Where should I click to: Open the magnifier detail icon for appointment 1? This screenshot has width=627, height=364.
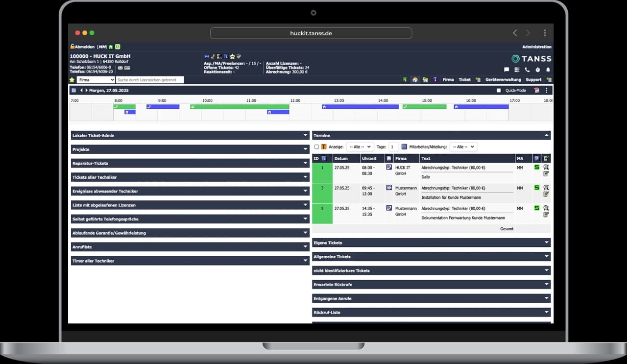pos(546,167)
